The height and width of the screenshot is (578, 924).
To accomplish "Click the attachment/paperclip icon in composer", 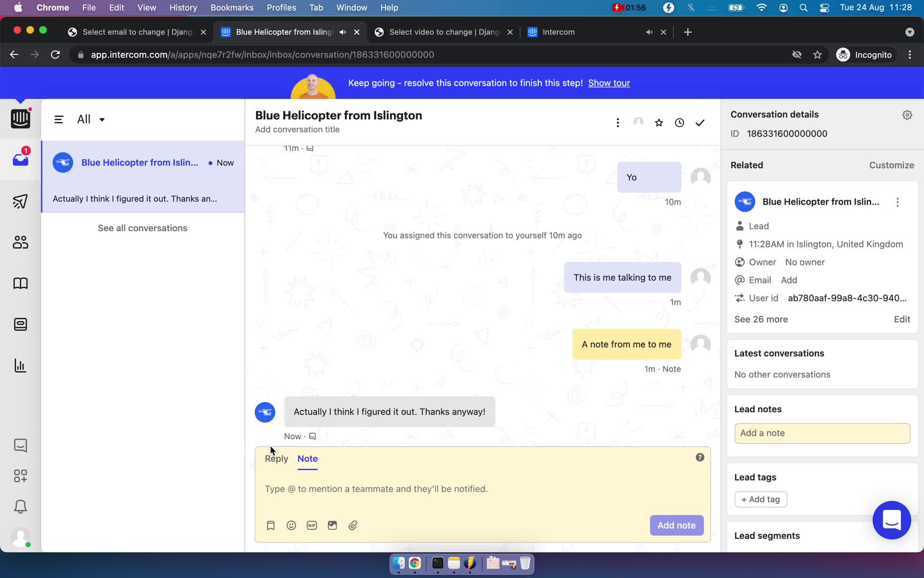I will (x=353, y=525).
